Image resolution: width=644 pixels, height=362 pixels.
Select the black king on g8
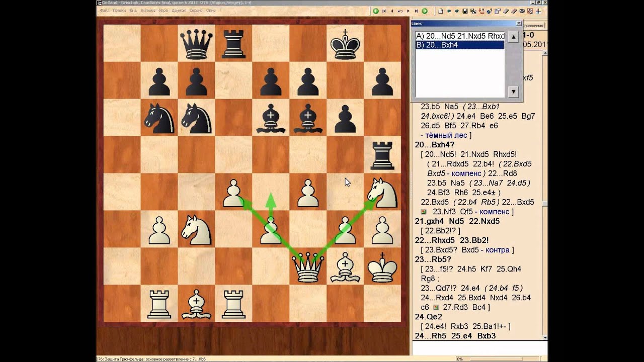345,44
